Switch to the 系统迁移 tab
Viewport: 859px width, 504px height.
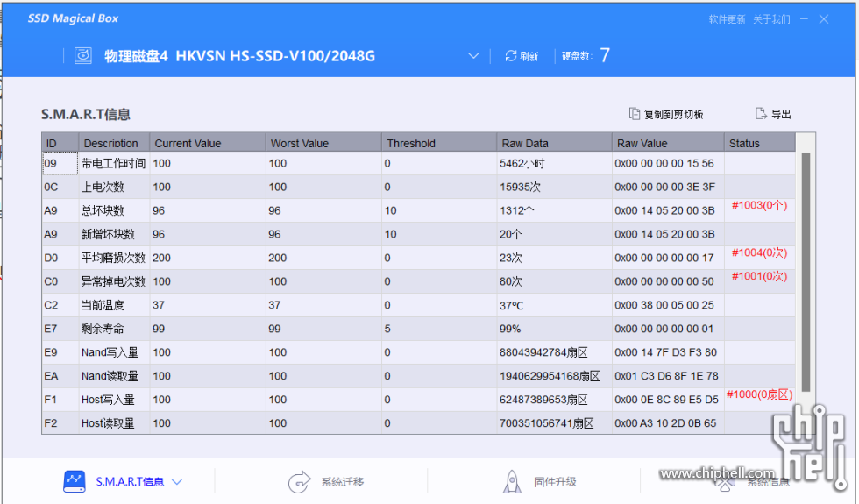pyautogui.click(x=326, y=482)
